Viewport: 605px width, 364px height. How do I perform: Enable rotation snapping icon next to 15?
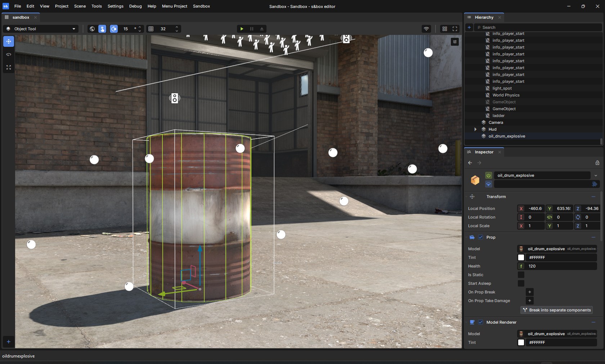coord(114,29)
